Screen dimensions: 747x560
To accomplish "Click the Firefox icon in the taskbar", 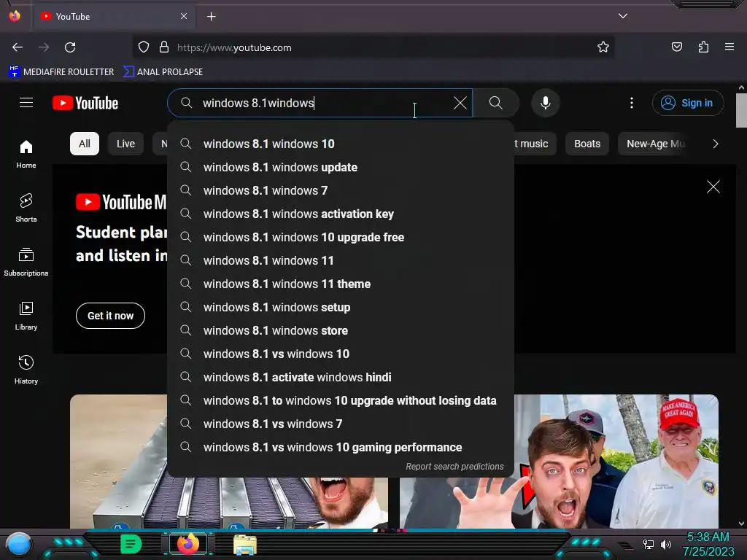I will click(187, 544).
